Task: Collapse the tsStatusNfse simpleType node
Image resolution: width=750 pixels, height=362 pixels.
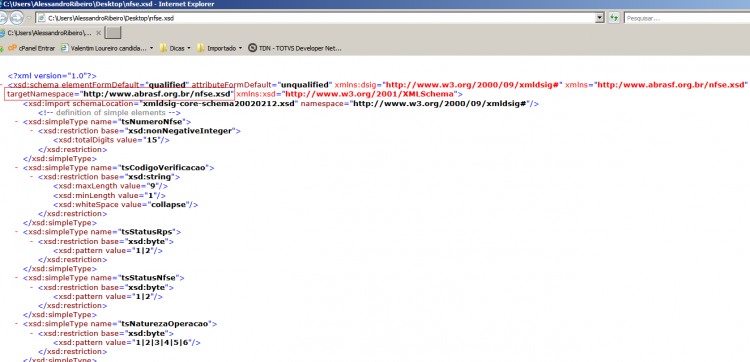Action: pyautogui.click(x=17, y=278)
